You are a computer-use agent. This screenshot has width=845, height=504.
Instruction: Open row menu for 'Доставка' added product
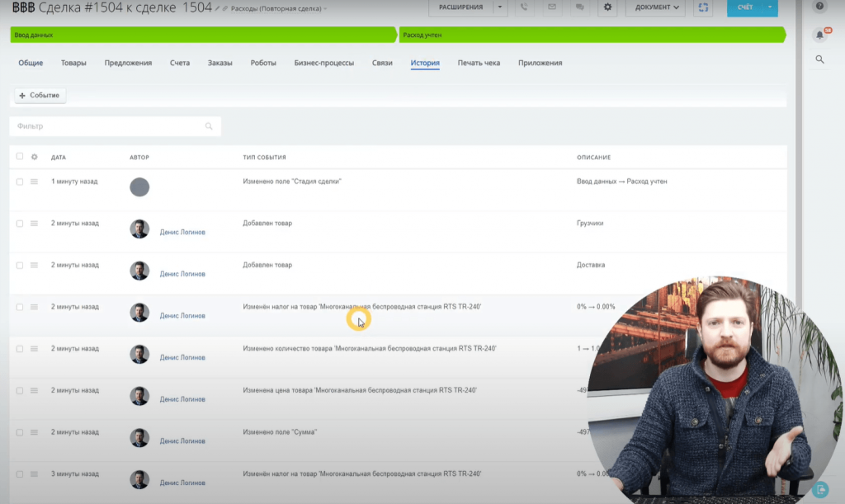click(34, 266)
